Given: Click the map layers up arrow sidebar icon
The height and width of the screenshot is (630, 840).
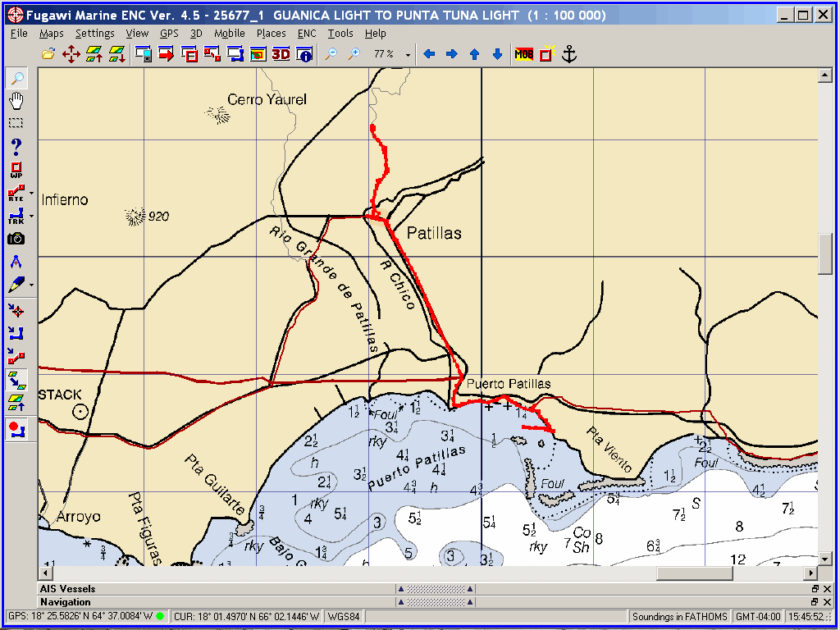Looking at the screenshot, I should (16, 402).
